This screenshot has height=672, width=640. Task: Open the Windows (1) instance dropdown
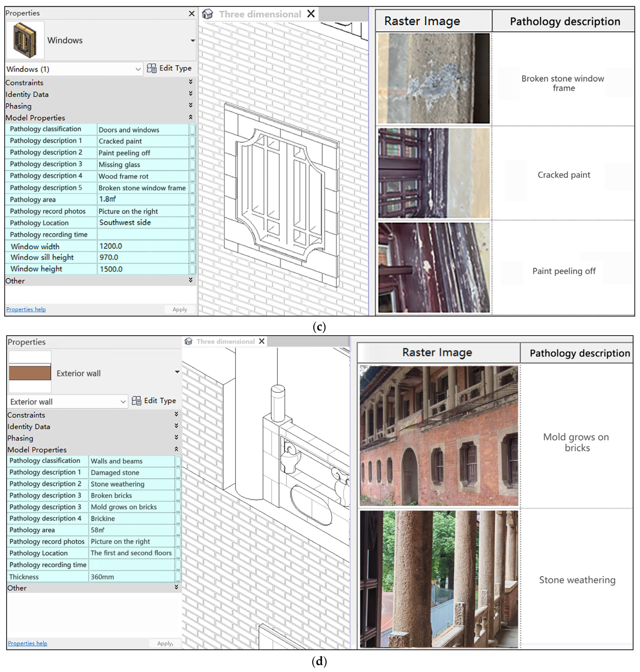click(x=138, y=69)
